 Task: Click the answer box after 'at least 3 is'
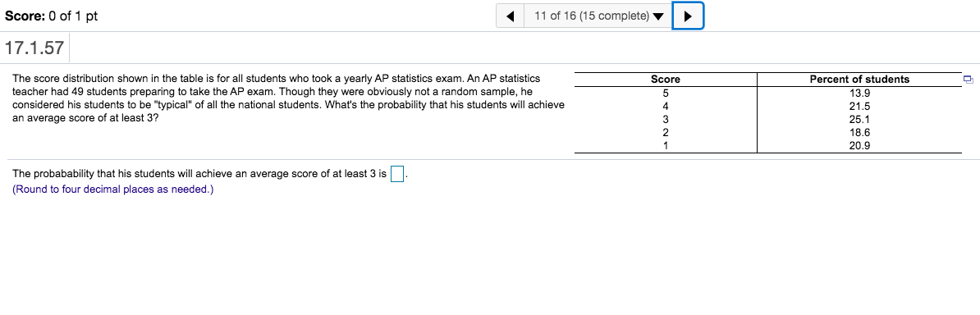[x=397, y=175]
